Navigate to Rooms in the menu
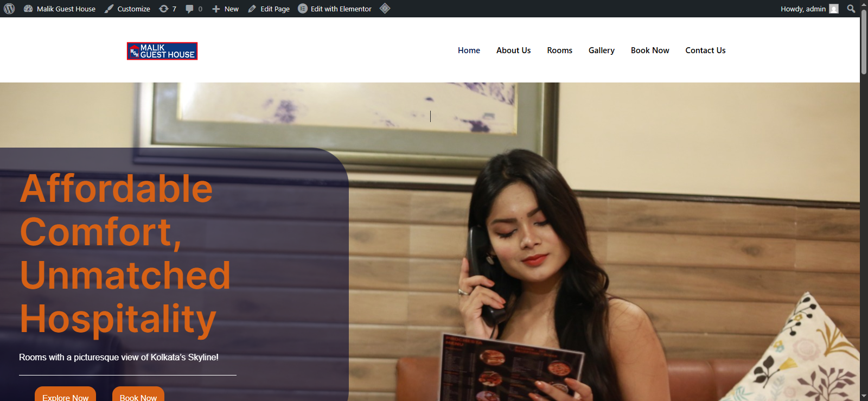The height and width of the screenshot is (401, 868). click(x=559, y=50)
